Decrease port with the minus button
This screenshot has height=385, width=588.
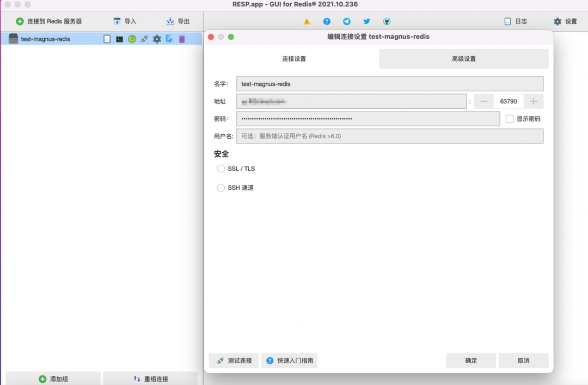pyautogui.click(x=484, y=101)
